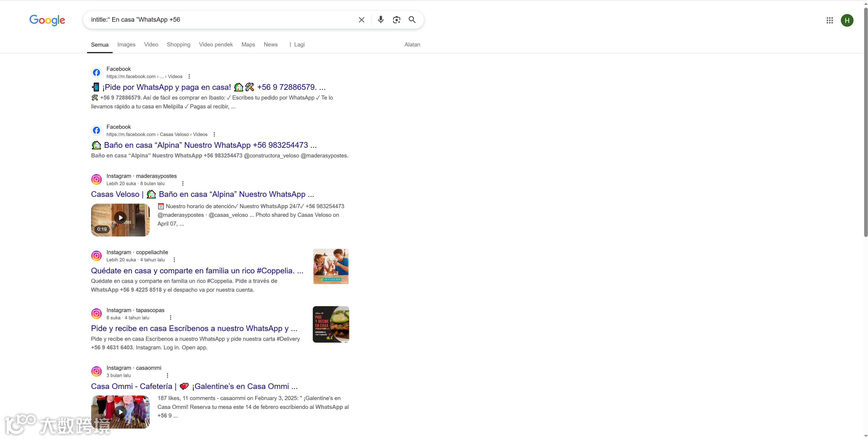Open three-dot menu for tapascopas result
Screen dimensions: 868x439
(171, 318)
